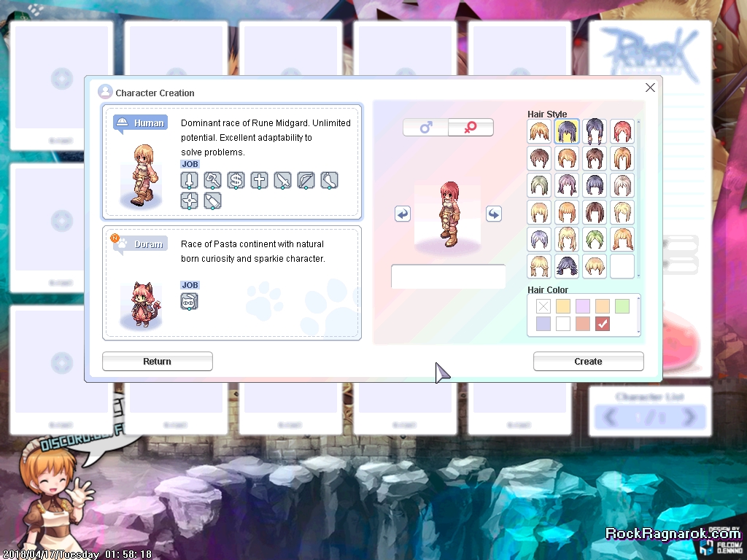Viewport: 747px width, 560px height.
Task: Click the Swordsman job sword icon
Action: [189, 181]
